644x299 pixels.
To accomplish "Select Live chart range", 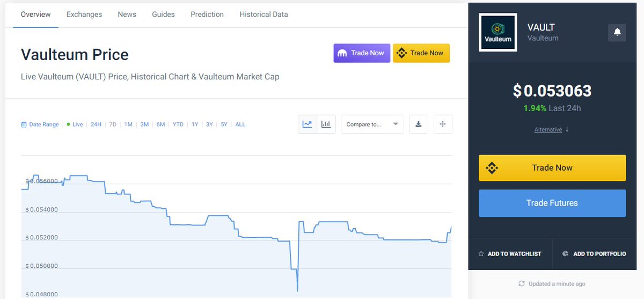I will [75, 125].
